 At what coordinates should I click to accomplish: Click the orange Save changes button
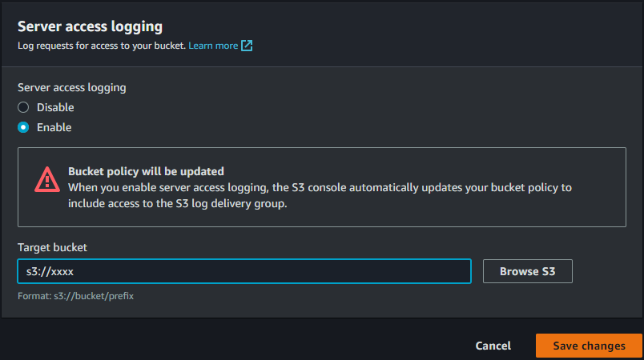pyautogui.click(x=589, y=346)
